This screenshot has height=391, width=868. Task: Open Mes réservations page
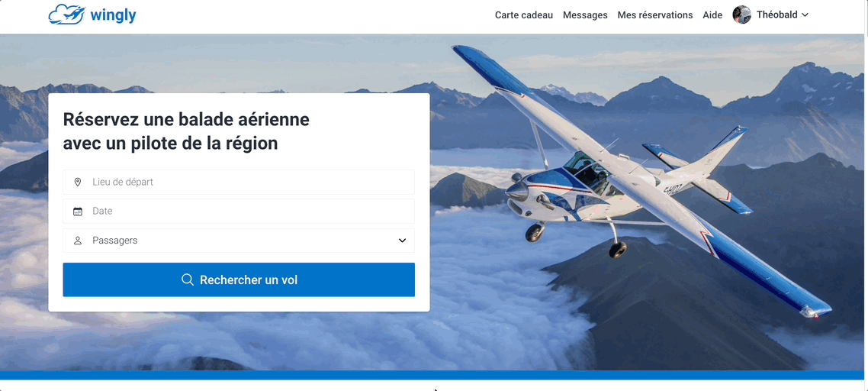655,15
